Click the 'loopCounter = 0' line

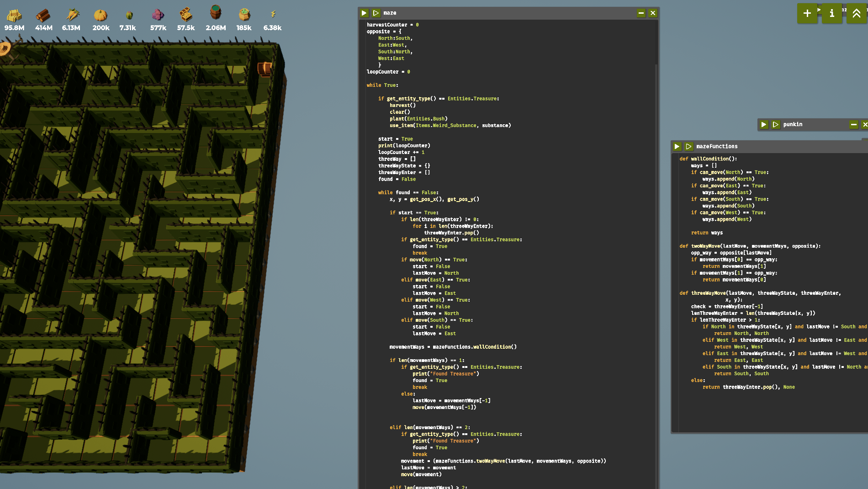(x=388, y=72)
